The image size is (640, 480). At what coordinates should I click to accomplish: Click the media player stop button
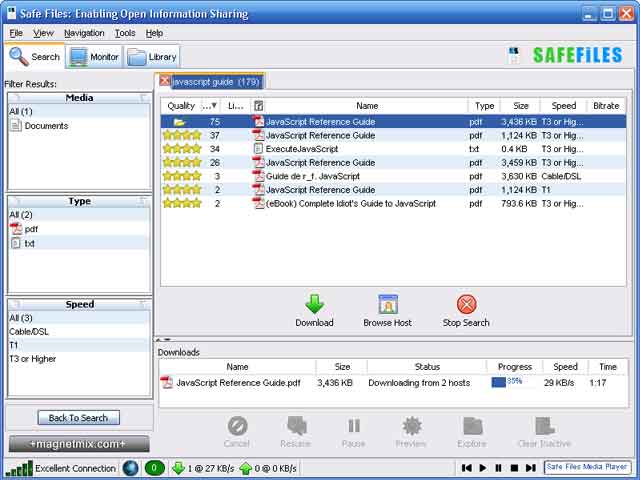click(x=514, y=468)
